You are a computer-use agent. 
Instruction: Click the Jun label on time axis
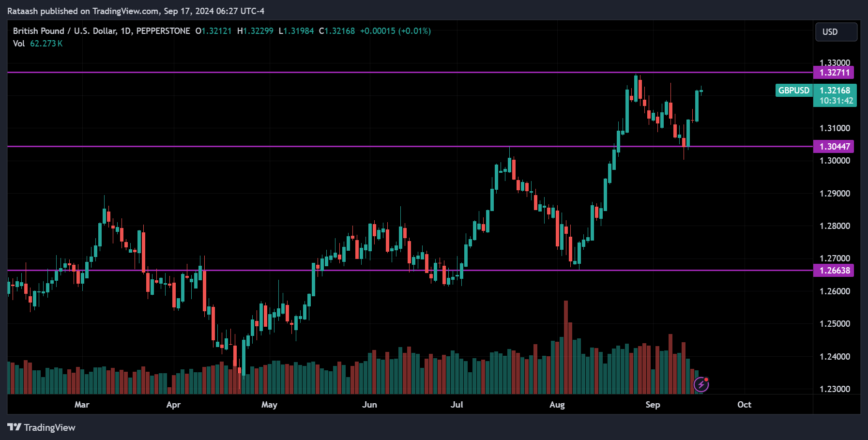pos(369,405)
